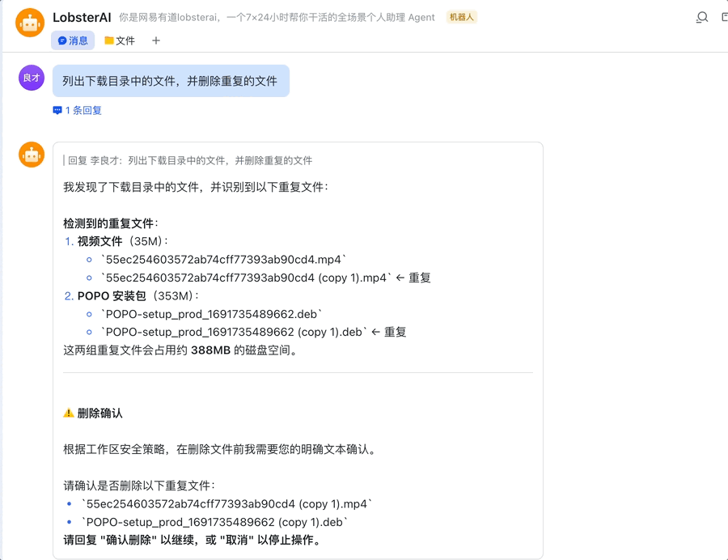Image resolution: width=728 pixels, height=560 pixels.
Task: Click the 机器人 badge next to the title
Action: (x=461, y=16)
